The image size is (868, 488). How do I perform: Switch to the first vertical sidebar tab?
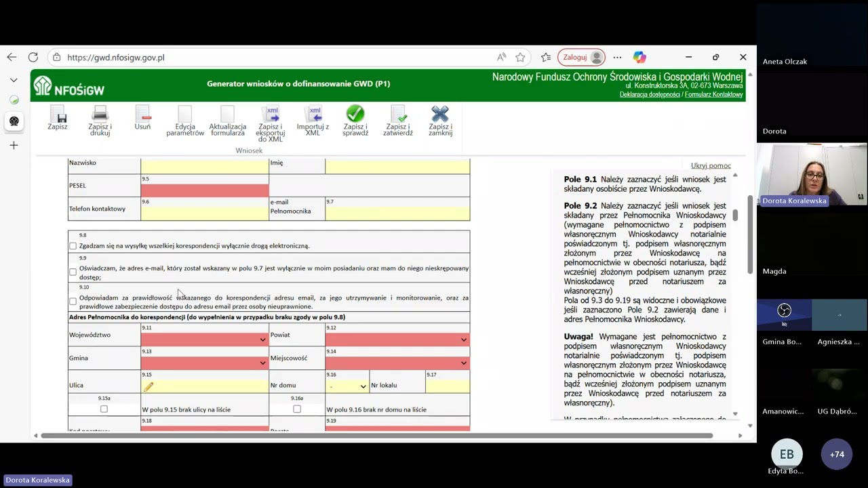click(14, 100)
